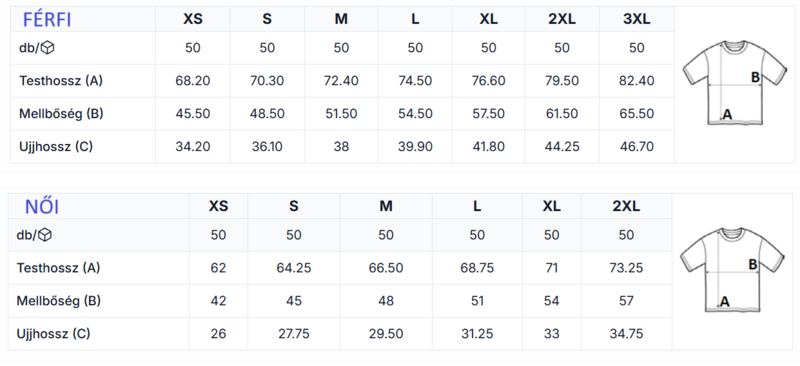The width and height of the screenshot is (800, 366).
Task: Click the 3XL column header in FÉRFI table
Action: 637,19
